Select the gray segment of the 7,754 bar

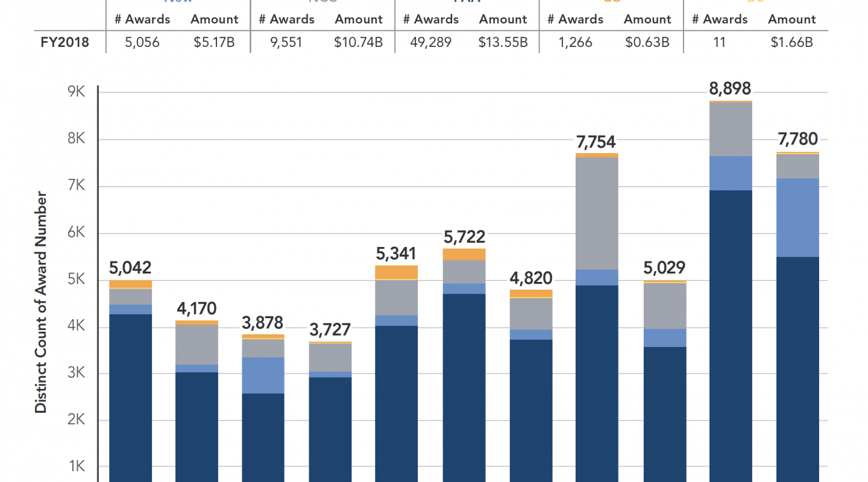tap(597, 213)
